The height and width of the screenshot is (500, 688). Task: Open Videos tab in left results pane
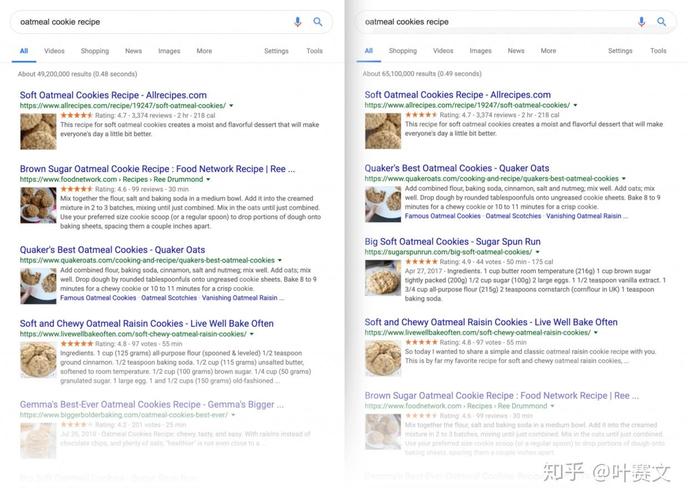tap(54, 50)
